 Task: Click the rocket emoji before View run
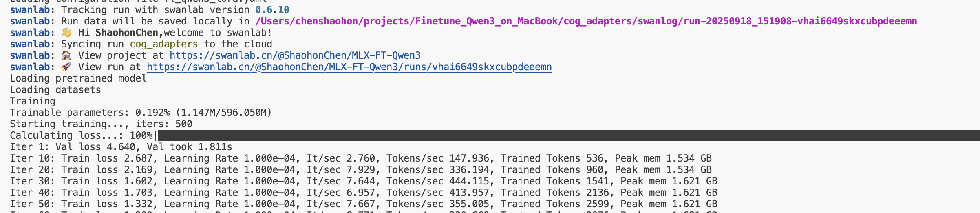[66, 67]
